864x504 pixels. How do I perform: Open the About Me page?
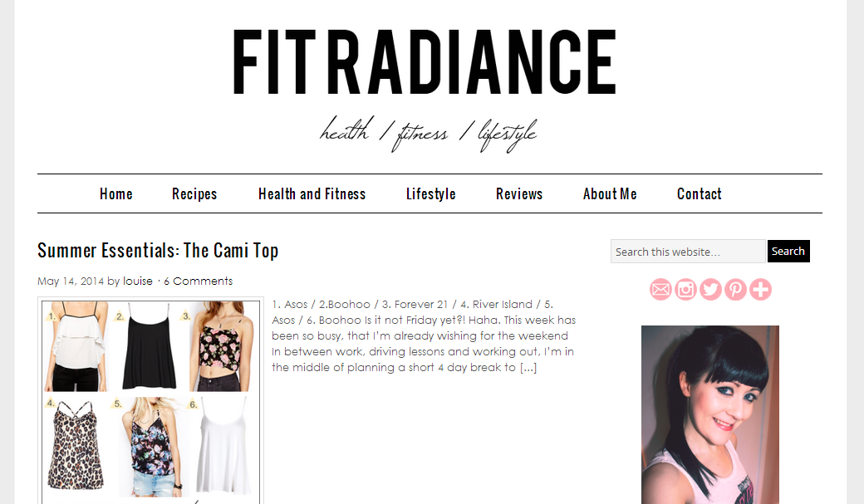click(610, 194)
